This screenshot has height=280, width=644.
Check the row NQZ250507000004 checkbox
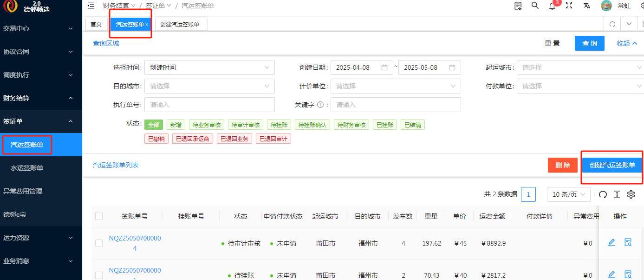tap(99, 243)
